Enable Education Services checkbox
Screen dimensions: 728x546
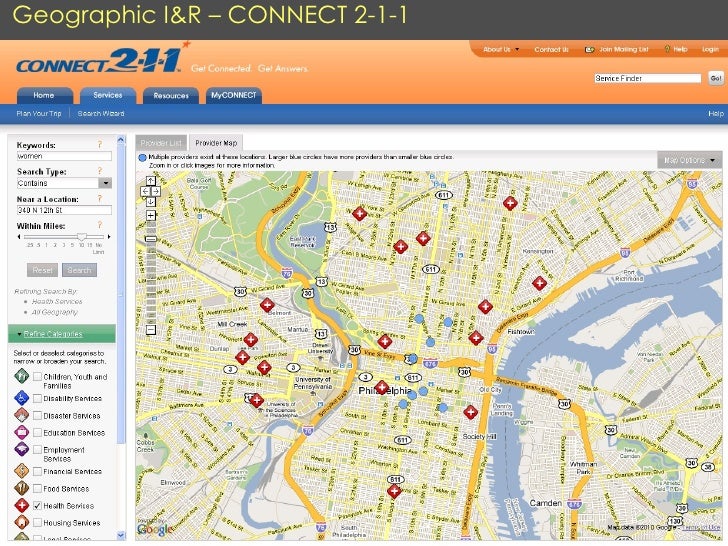coord(38,433)
